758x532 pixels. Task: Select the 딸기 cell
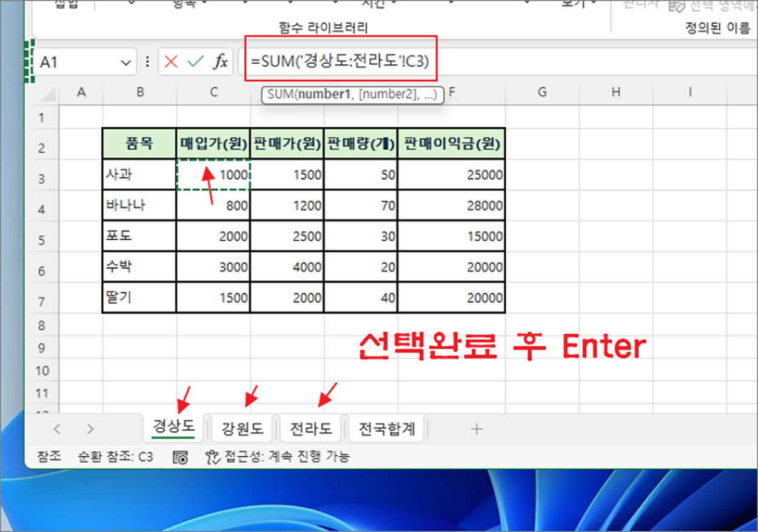(x=139, y=298)
